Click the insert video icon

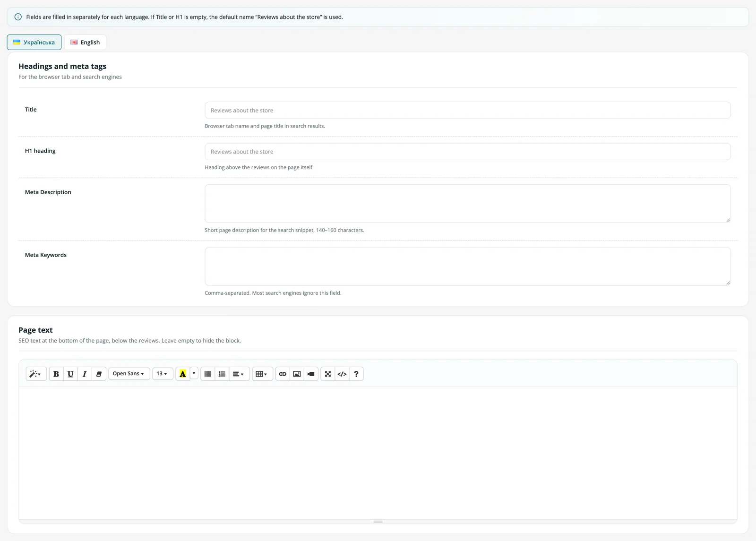point(311,374)
